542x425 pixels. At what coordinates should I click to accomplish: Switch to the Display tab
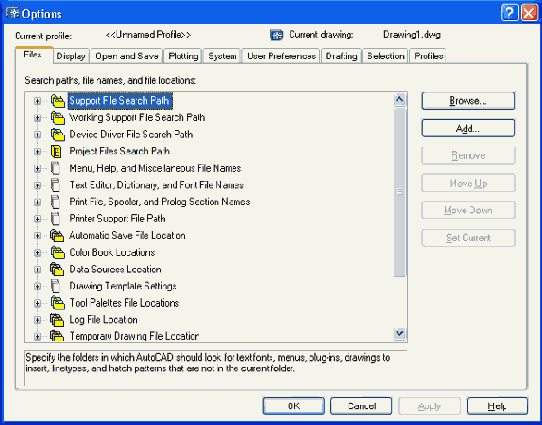point(71,56)
